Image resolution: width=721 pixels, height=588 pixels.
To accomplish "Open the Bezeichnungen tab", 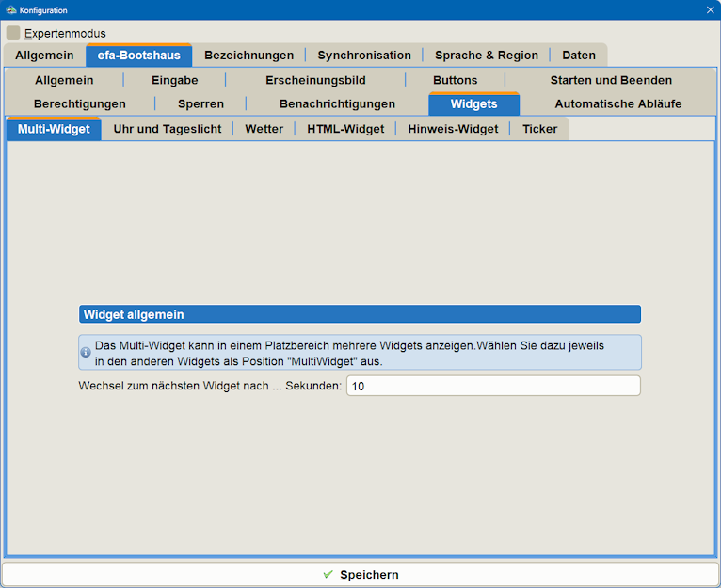I will tap(248, 56).
